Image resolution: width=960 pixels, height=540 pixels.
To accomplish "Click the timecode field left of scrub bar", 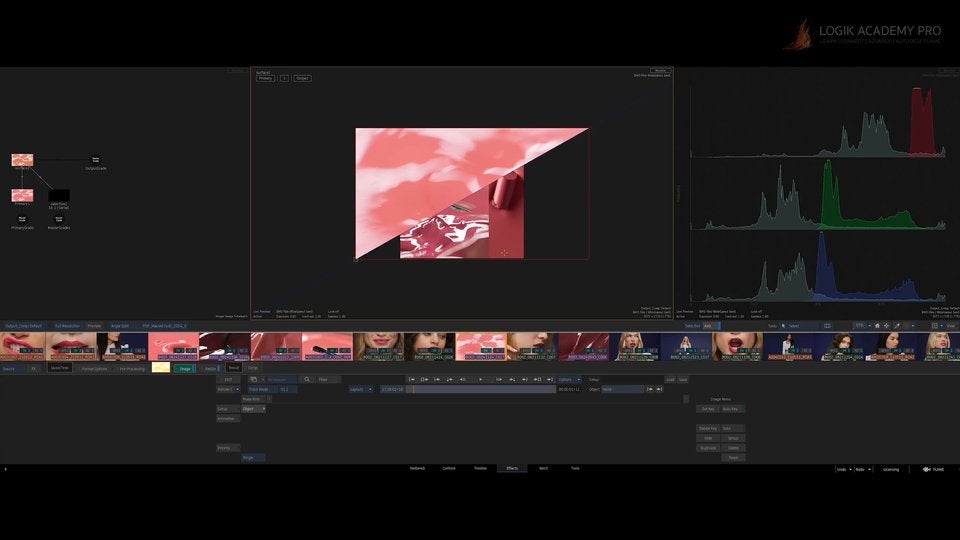I will [391, 389].
